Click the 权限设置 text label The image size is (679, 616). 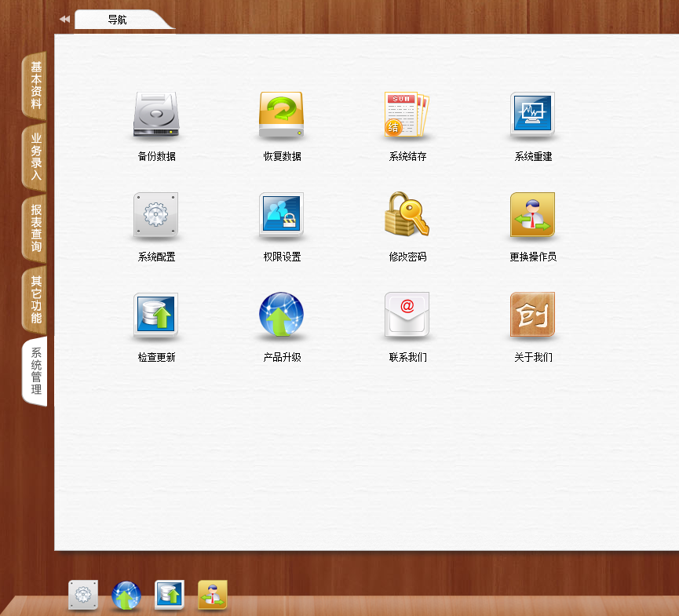(x=282, y=257)
